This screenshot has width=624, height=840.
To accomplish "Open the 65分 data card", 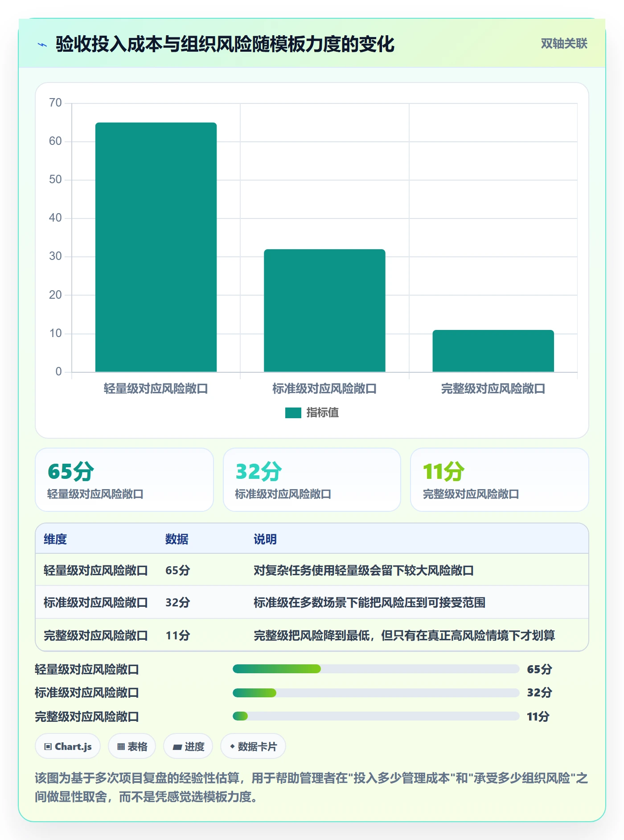I will (x=124, y=480).
